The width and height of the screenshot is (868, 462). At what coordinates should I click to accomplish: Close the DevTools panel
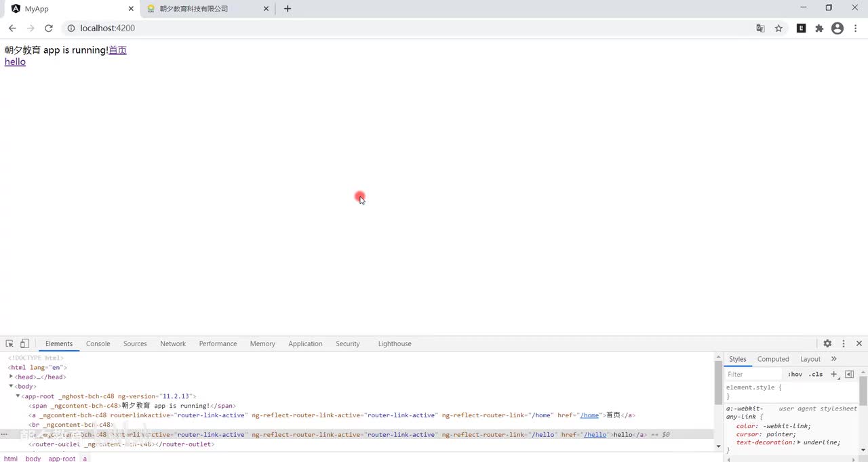click(859, 343)
